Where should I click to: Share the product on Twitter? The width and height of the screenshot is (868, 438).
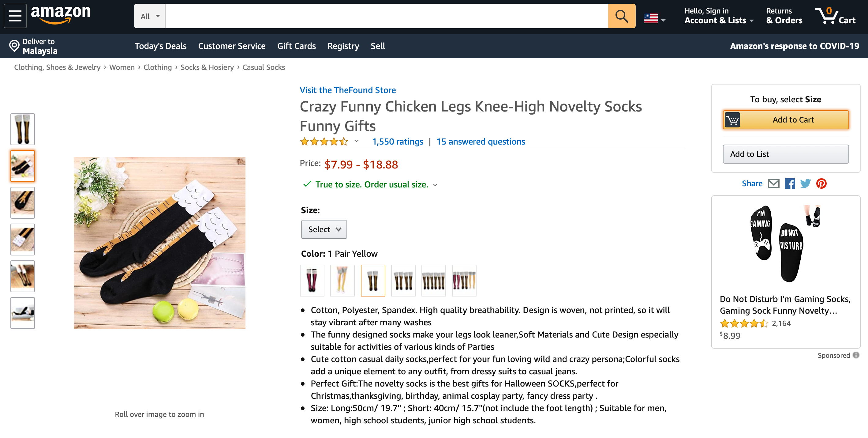pyautogui.click(x=805, y=183)
